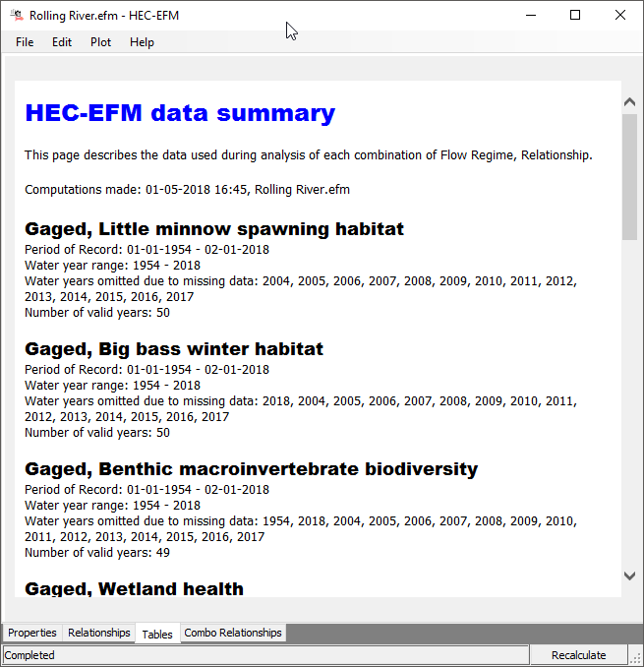The height and width of the screenshot is (667, 644).
Task: Click 'Number of valid years: 50' under Big bass
Action: point(97,433)
